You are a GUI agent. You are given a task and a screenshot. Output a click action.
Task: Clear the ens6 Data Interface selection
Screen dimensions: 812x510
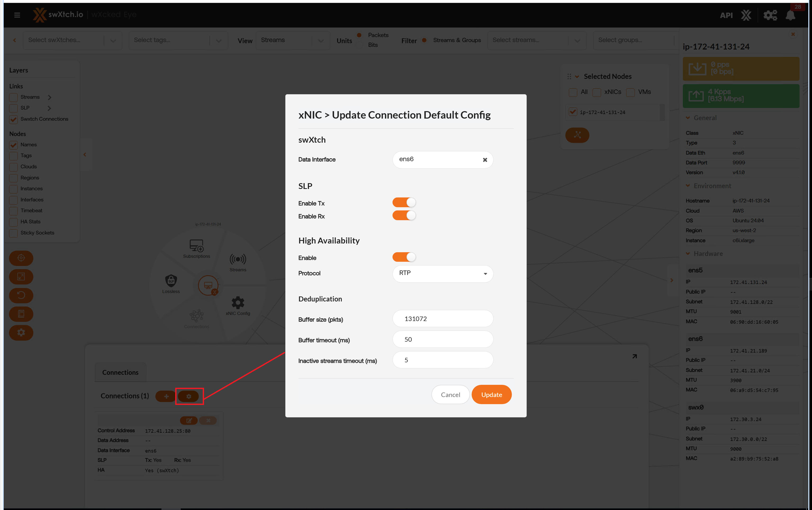coord(485,160)
